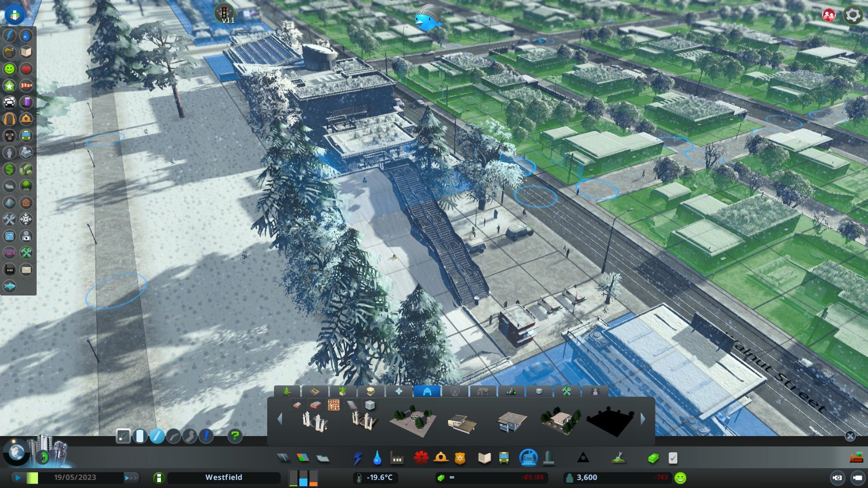Open the Happiness info view

[x=9, y=69]
